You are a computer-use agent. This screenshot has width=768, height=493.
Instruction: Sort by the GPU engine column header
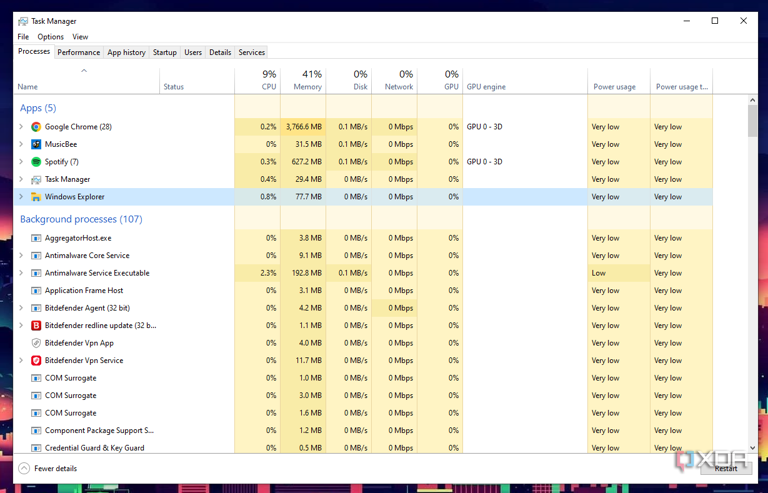click(525, 80)
